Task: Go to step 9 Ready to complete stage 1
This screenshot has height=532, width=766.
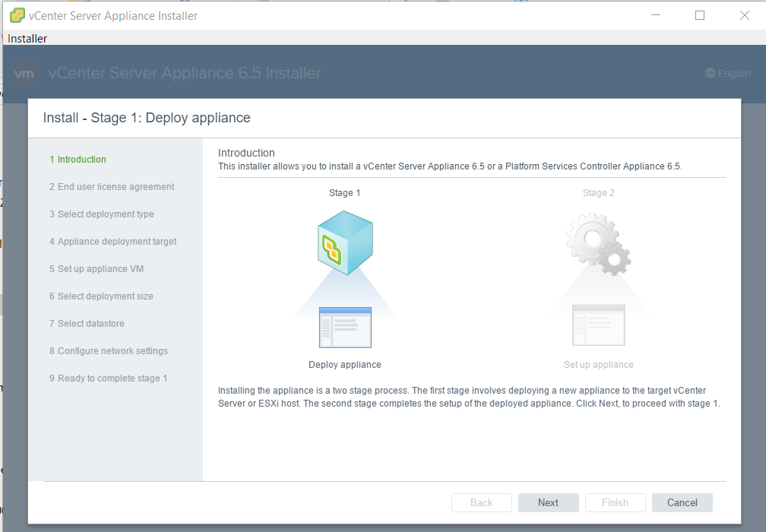Action: (x=108, y=378)
